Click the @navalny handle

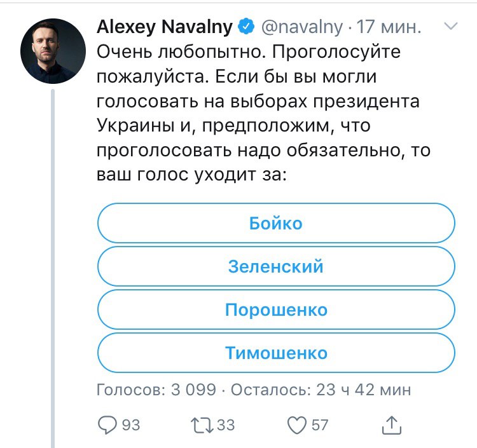pos(301,27)
